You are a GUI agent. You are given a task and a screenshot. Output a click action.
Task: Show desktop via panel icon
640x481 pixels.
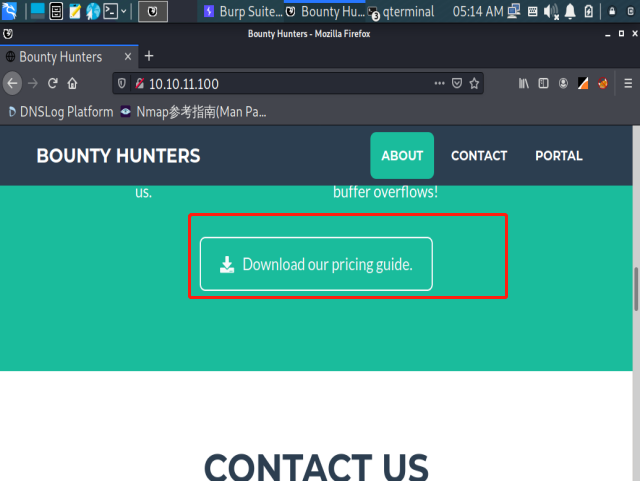pos(38,11)
